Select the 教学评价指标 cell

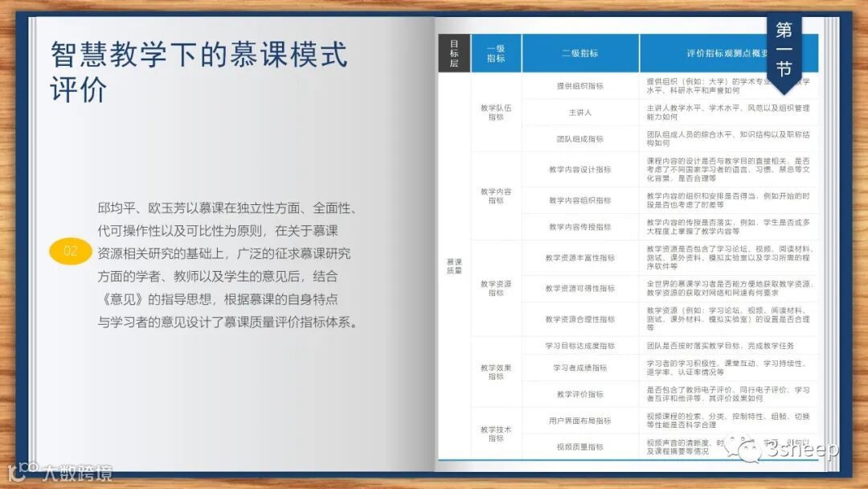click(x=580, y=394)
